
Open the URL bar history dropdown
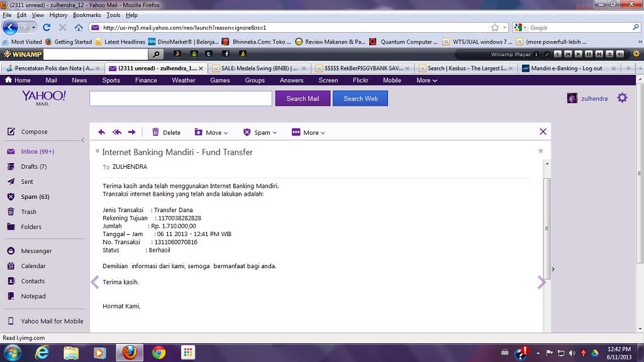point(505,28)
